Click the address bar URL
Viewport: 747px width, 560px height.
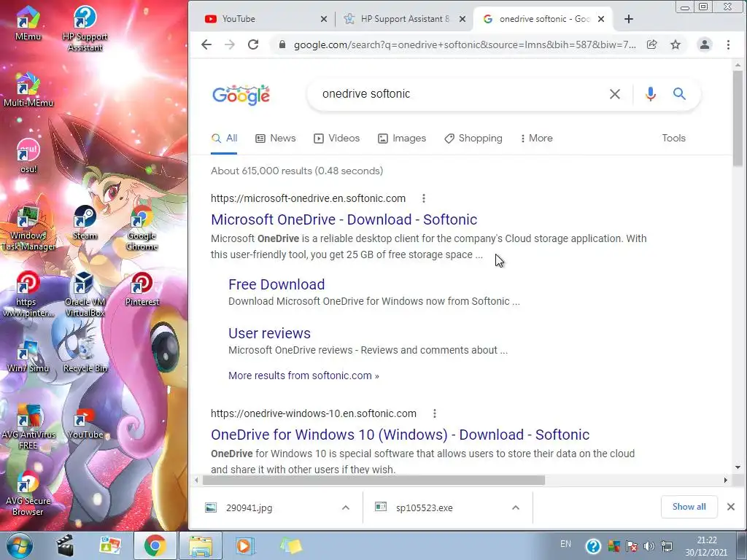tap(465, 44)
